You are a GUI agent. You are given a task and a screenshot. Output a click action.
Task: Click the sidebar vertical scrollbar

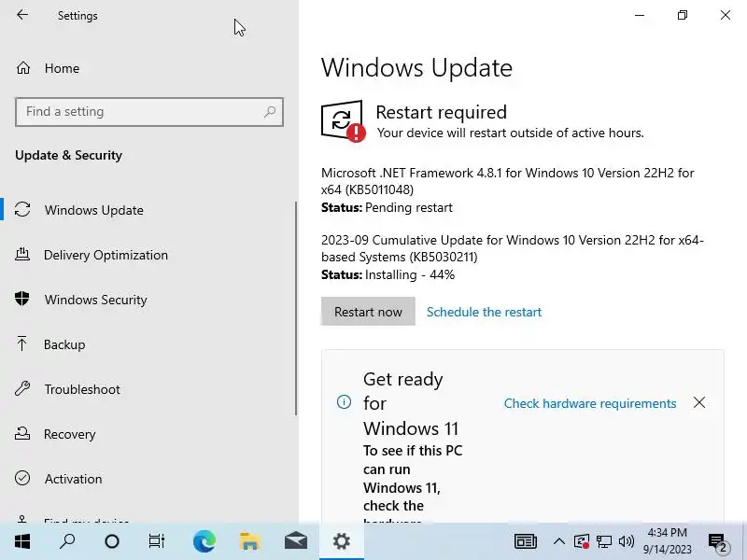click(x=296, y=309)
